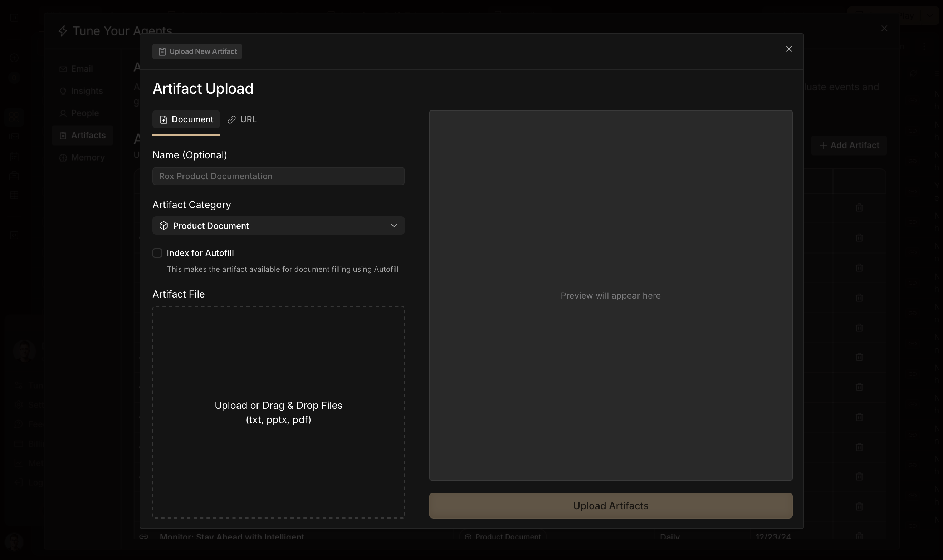Click the preview pane placeholder
943x560 pixels.
(x=610, y=295)
